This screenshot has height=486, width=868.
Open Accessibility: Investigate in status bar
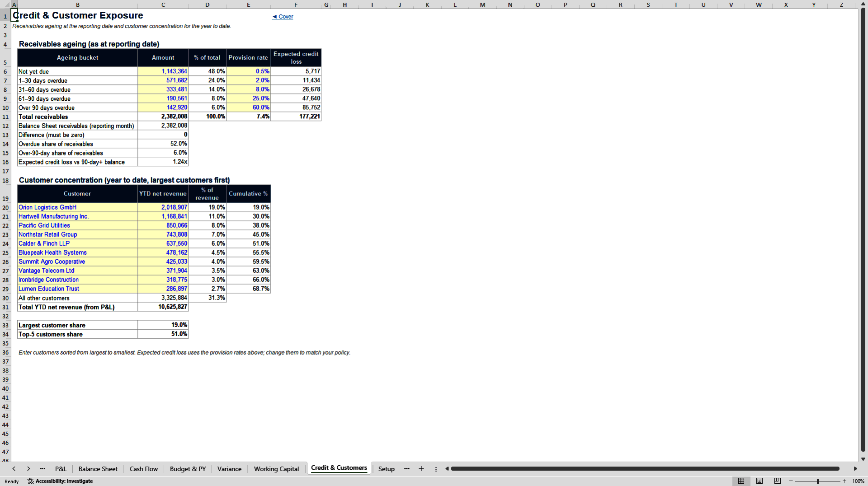(60, 481)
